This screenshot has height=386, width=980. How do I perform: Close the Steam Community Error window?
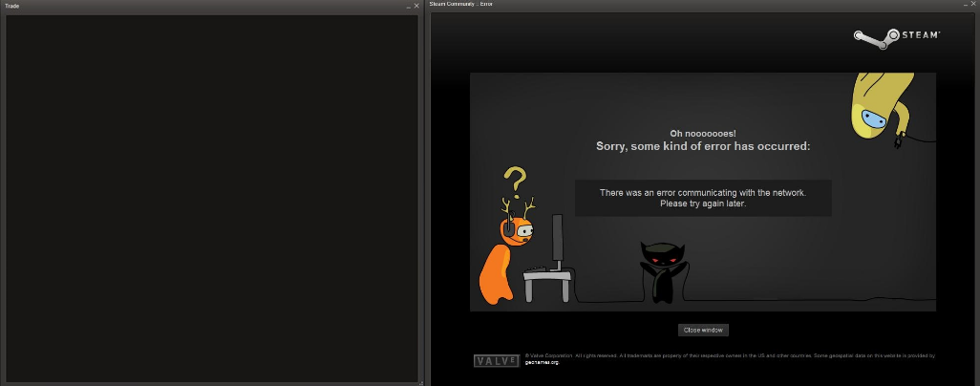pyautogui.click(x=973, y=4)
